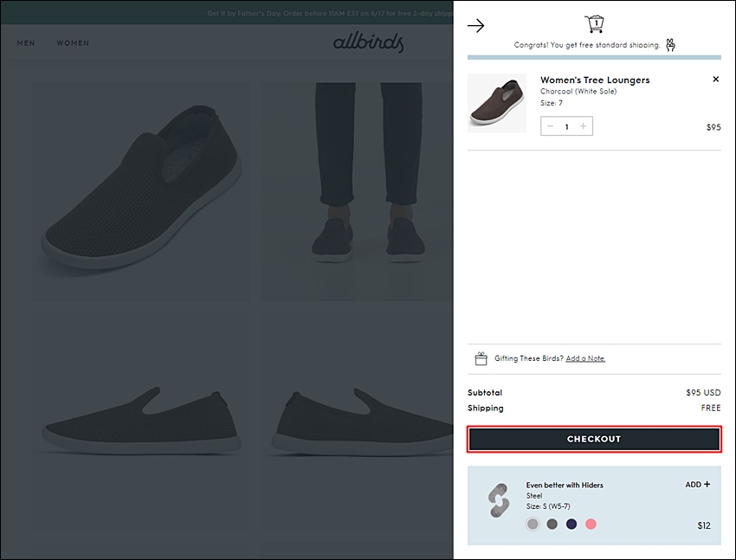Click the Even better with Hiders title
736x560 pixels.
[565, 485]
